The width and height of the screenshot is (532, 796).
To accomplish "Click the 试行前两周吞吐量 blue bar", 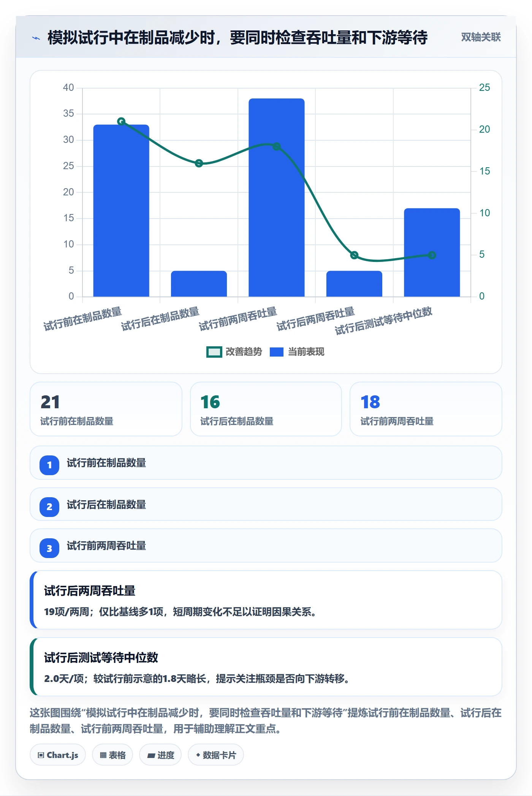I will point(277,198).
